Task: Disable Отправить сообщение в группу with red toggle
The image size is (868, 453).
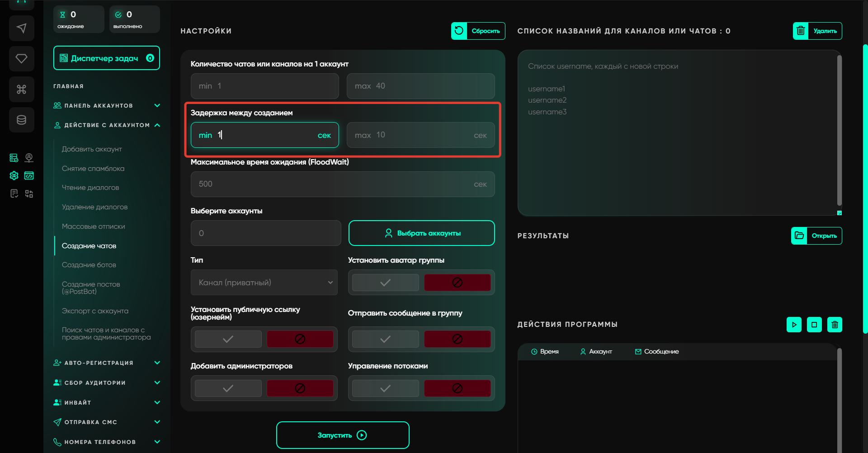Action: (x=457, y=339)
